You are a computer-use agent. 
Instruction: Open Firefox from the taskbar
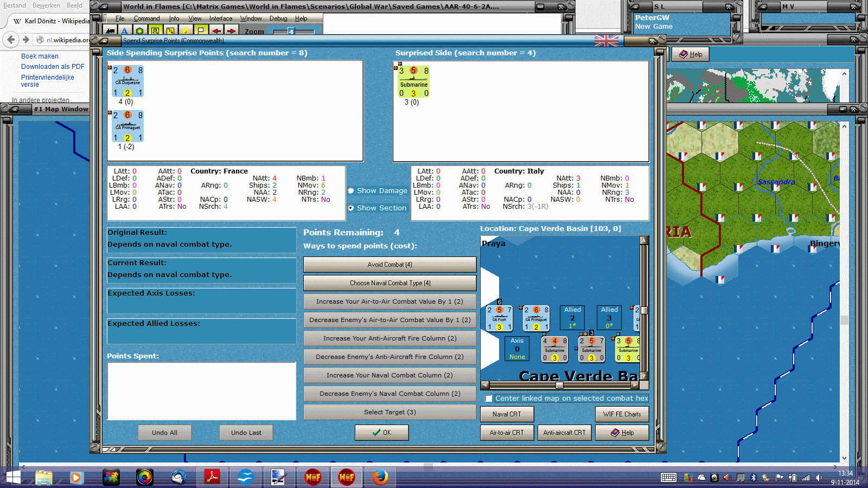tap(380, 477)
